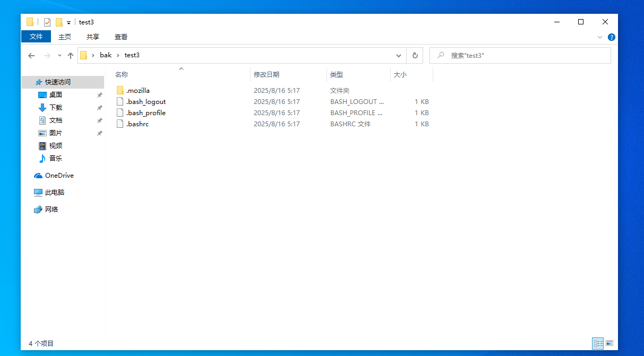644x356 pixels.
Task: Click the magnifier icon in search box
Action: click(x=440, y=55)
